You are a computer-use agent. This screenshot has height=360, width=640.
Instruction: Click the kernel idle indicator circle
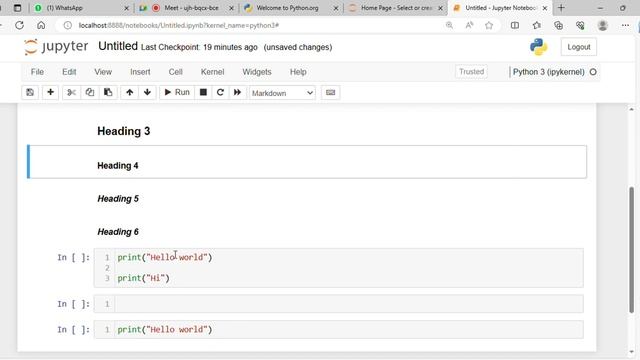point(593,72)
